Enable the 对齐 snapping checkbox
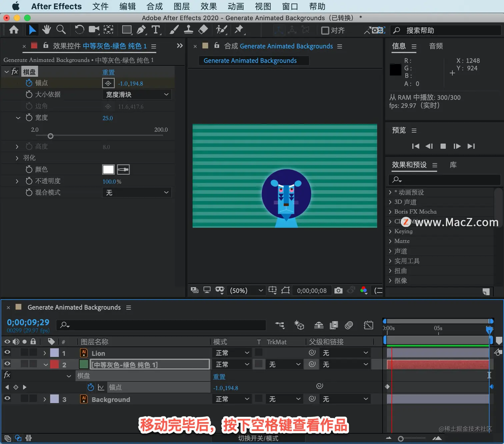504x444 pixels. (x=325, y=31)
